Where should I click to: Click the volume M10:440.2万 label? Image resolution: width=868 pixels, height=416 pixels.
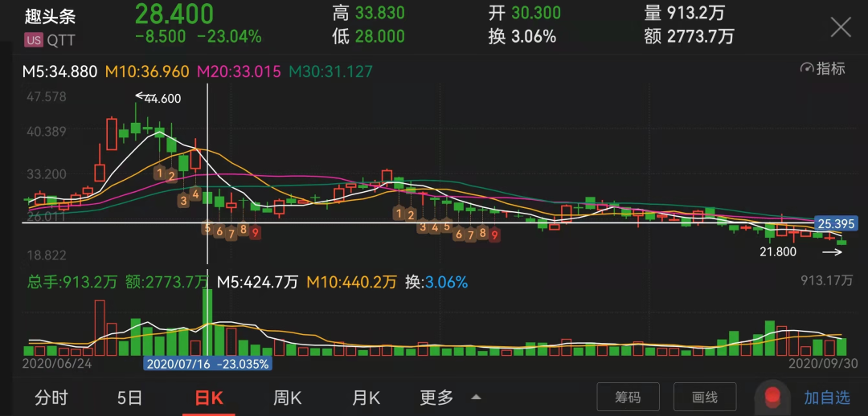click(x=351, y=283)
